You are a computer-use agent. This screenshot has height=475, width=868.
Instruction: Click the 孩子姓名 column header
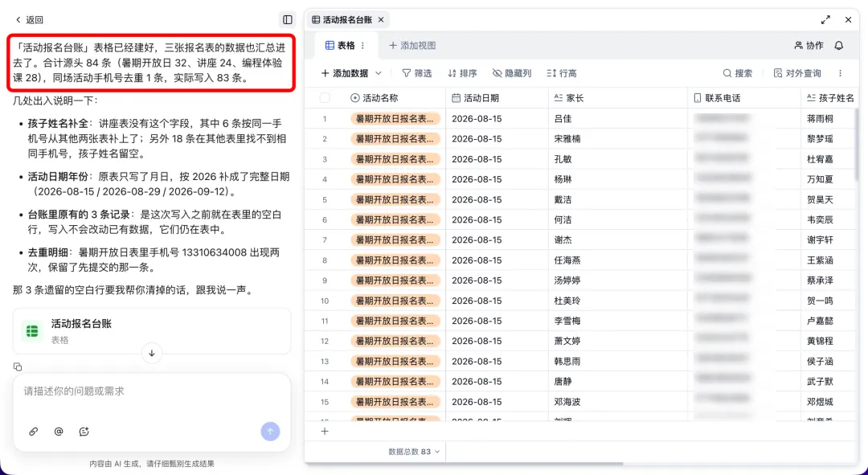pyautogui.click(x=830, y=98)
